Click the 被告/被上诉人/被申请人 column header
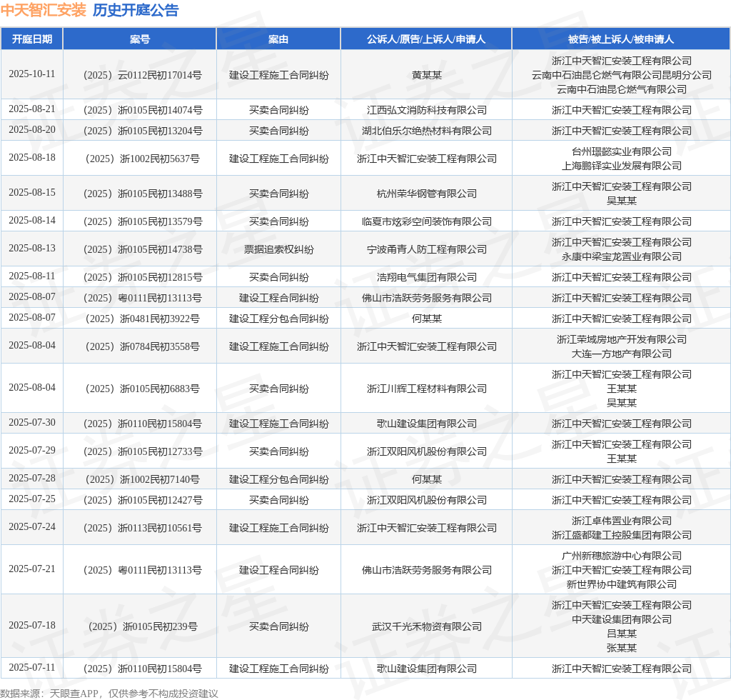Viewport: 731px width, 700px height. (x=621, y=39)
